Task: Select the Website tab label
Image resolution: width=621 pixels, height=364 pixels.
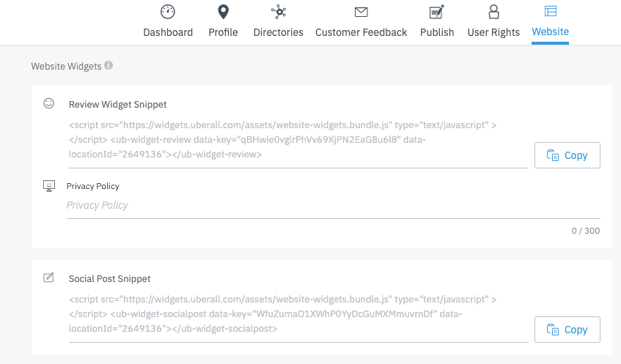Action: [550, 31]
